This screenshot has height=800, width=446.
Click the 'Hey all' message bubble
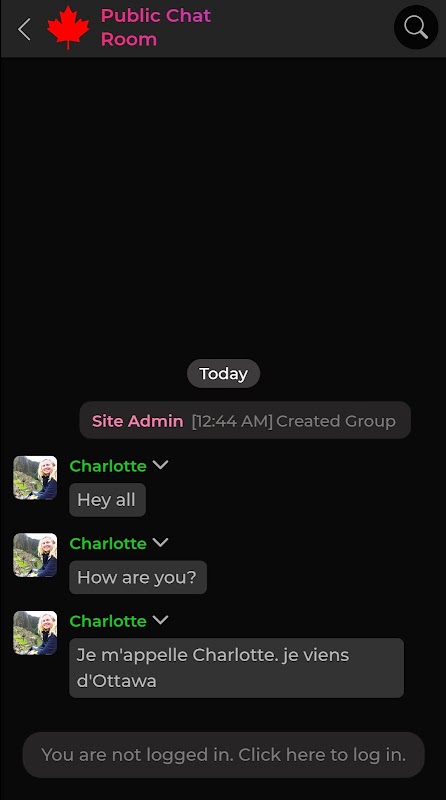(107, 500)
